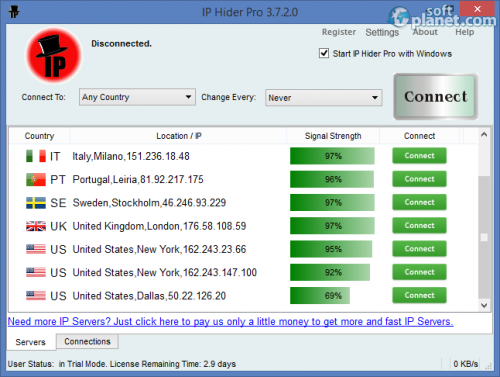Open the About menu
This screenshot has height=377, width=500.
click(425, 32)
